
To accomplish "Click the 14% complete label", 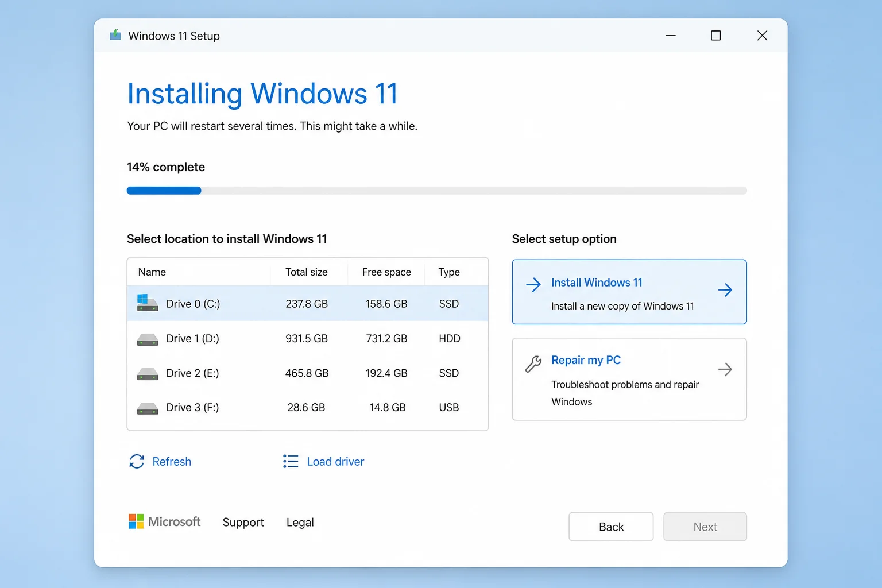I will [x=166, y=167].
